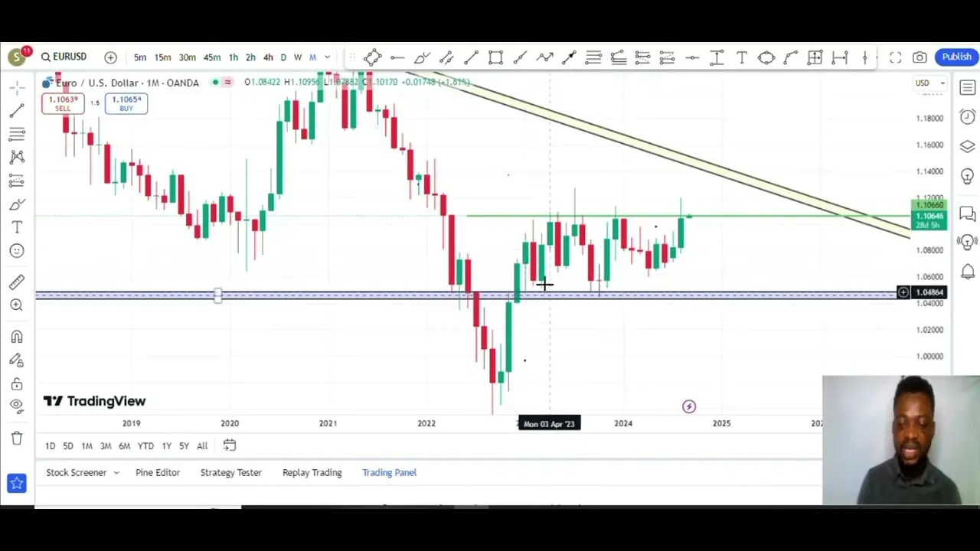The height and width of the screenshot is (551, 980).
Task: Open the chat speech bubble icon
Action: tap(968, 214)
